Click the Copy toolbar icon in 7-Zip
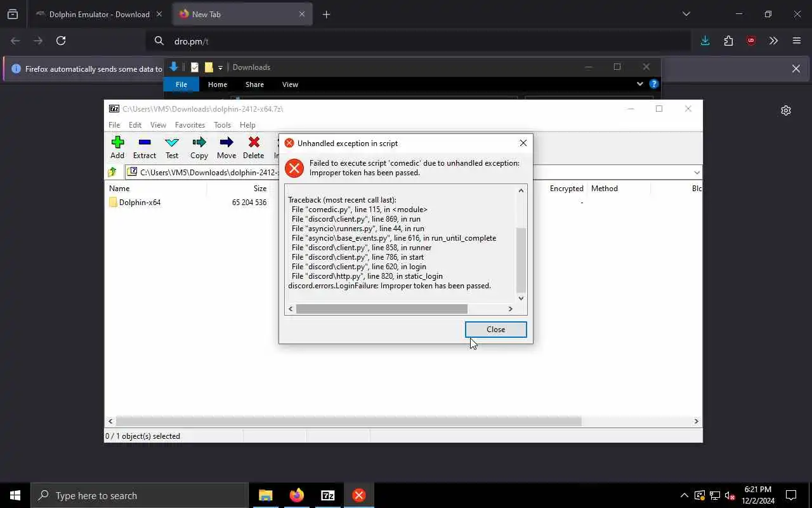The height and width of the screenshot is (508, 812). tap(199, 147)
